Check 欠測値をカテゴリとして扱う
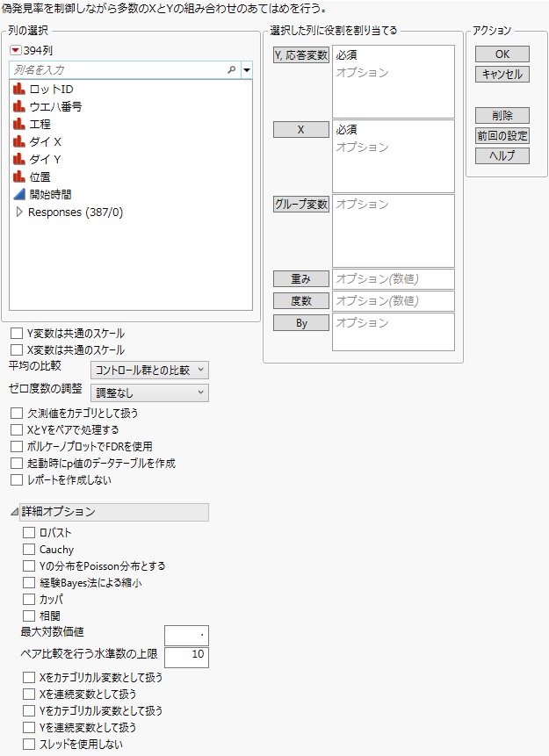 pos(17,414)
